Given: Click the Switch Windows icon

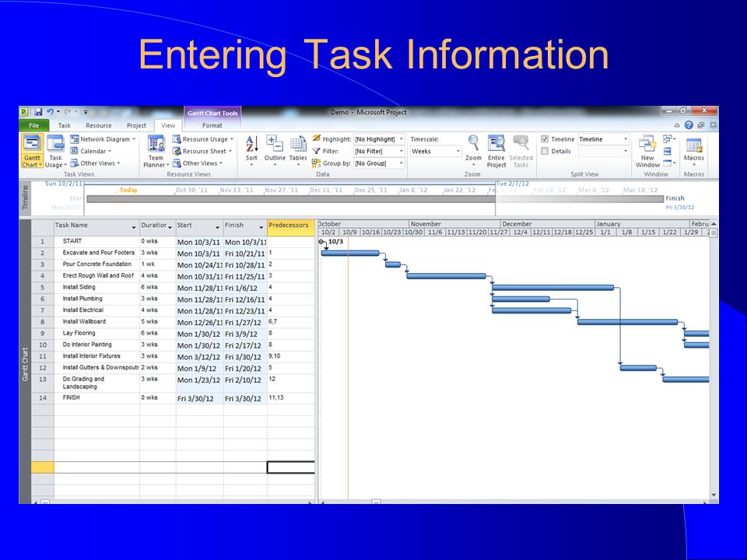Looking at the screenshot, I should point(669,138).
